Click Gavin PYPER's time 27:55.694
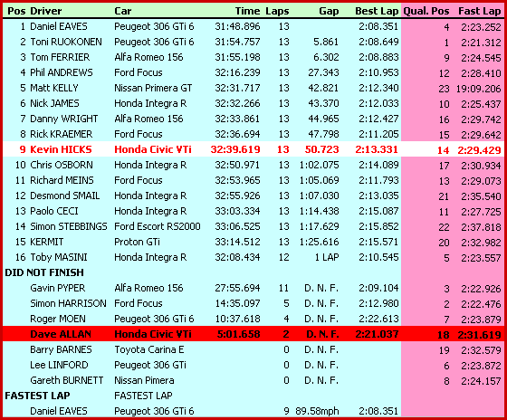Viewport: 507px width, 420px height. tap(237, 288)
